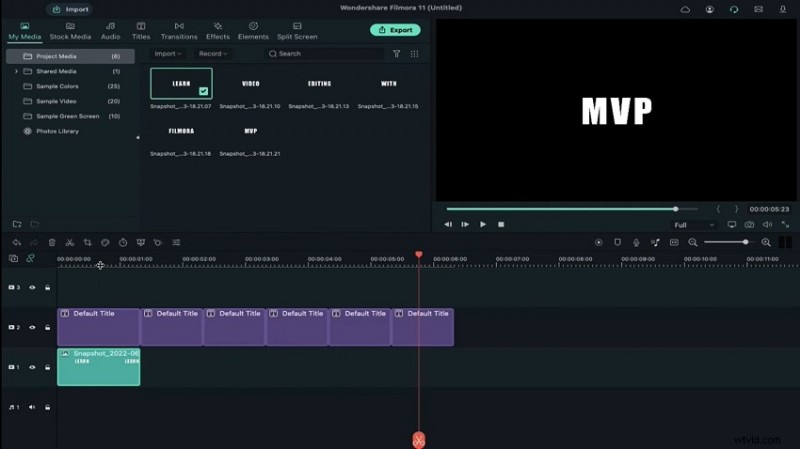
Task: Click the media Search field
Action: point(324,54)
